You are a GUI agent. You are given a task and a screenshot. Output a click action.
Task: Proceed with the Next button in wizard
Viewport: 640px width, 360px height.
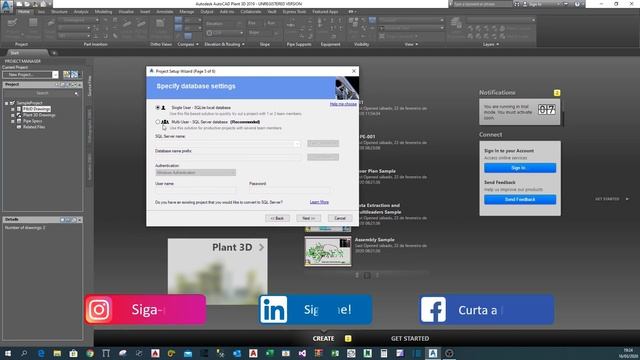click(309, 218)
